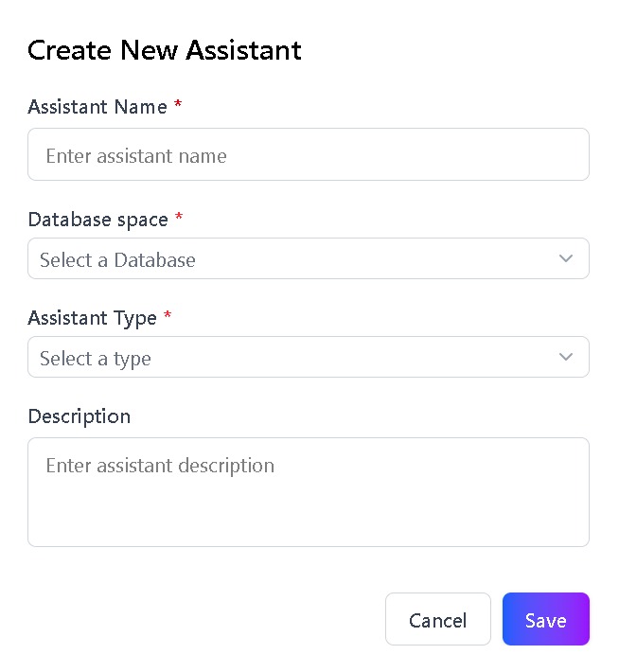Image resolution: width=619 pixels, height=672 pixels.
Task: Click the 'Enter assistant description' placeholder text
Action: [160, 466]
